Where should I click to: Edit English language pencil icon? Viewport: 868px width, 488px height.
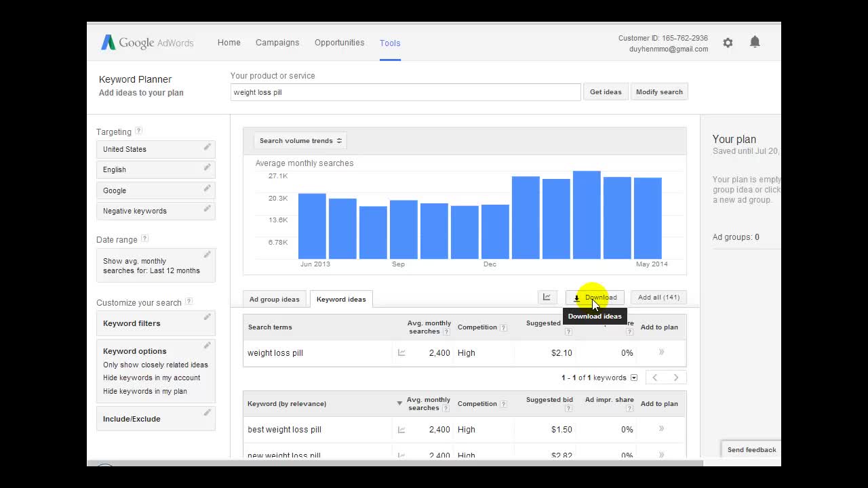(208, 167)
